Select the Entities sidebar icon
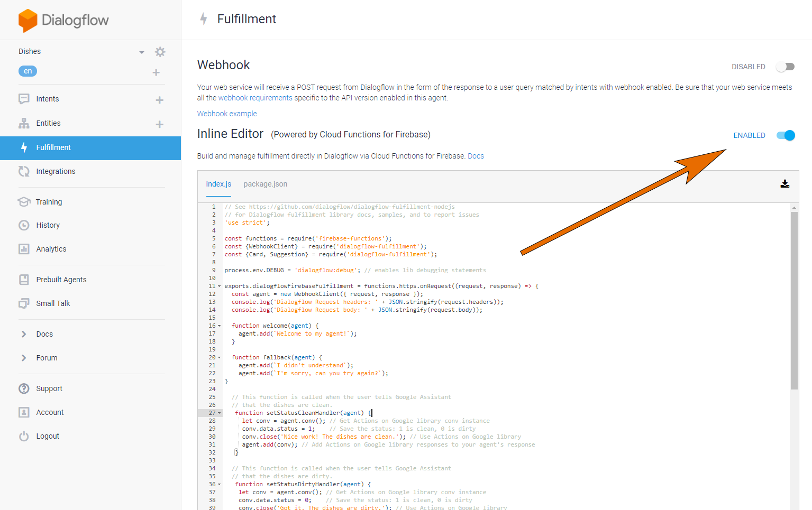The image size is (812, 510). coord(23,123)
